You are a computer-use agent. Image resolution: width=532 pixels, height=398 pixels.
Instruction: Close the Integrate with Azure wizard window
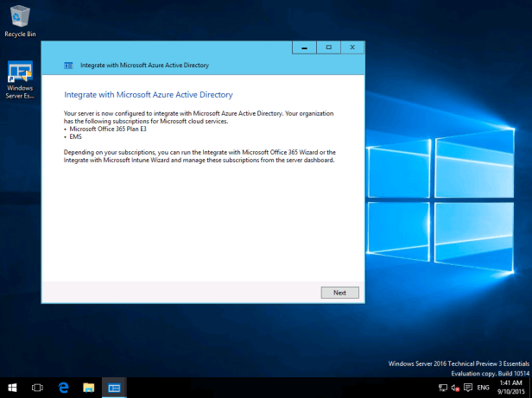352,47
